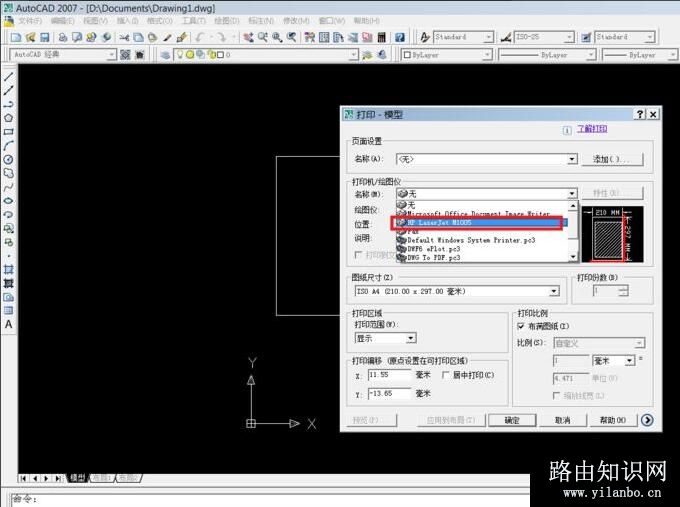Viewport: 680px width, 507px height.
Task: Click the Copy icon in toolbar
Action: click(138, 37)
